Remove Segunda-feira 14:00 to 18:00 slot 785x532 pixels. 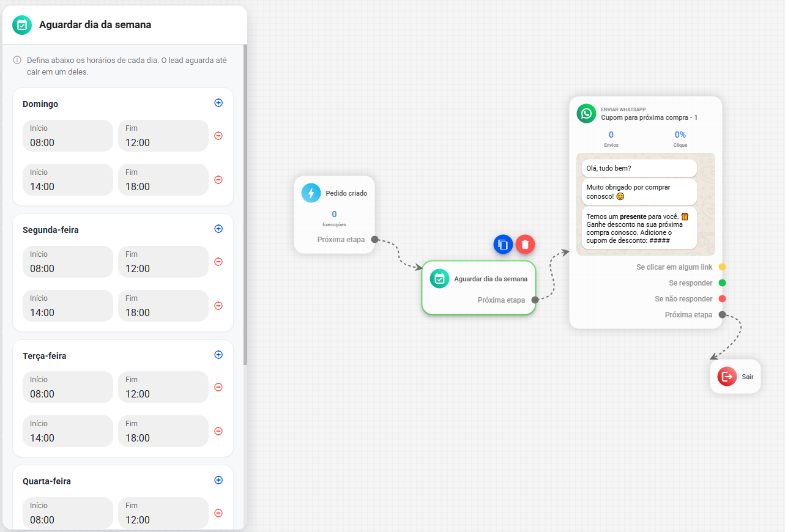[x=218, y=306]
